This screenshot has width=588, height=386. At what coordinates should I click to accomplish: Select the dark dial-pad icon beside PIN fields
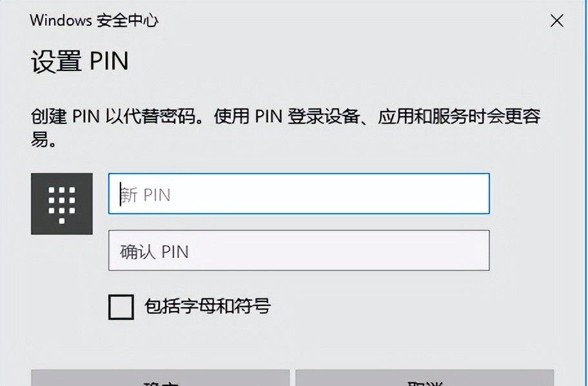click(62, 204)
